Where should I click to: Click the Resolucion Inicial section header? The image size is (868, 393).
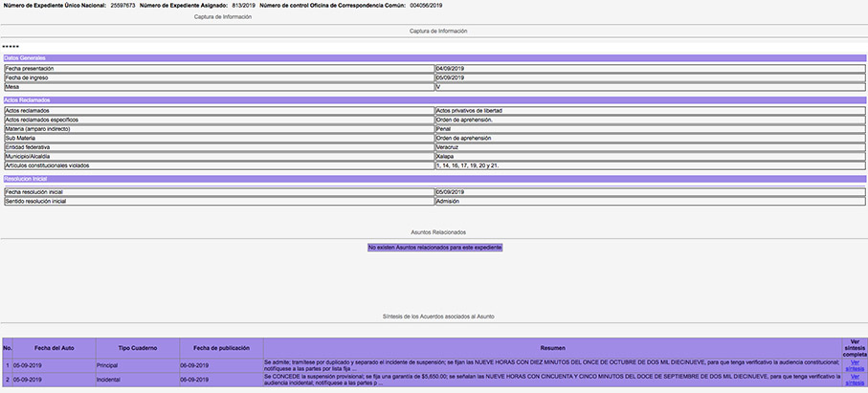coord(26,179)
